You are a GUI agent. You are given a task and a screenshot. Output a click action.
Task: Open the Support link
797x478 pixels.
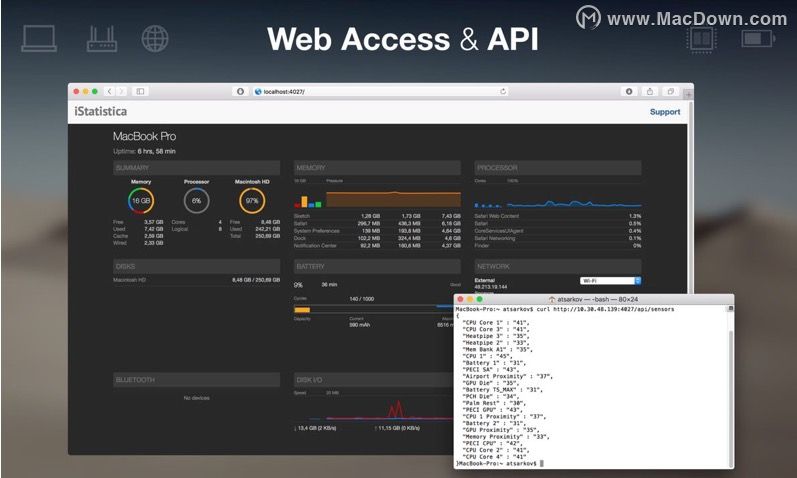coord(665,112)
